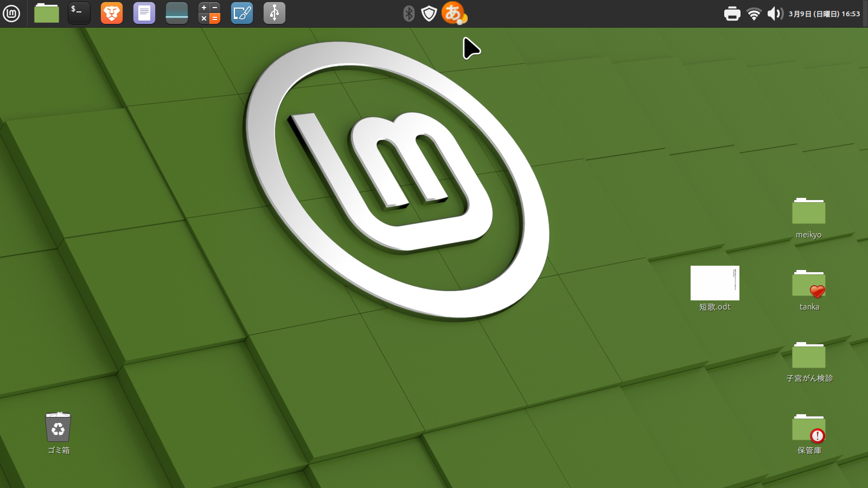The image size is (868, 488).
Task: Open the printer tray icon
Action: 732,14
